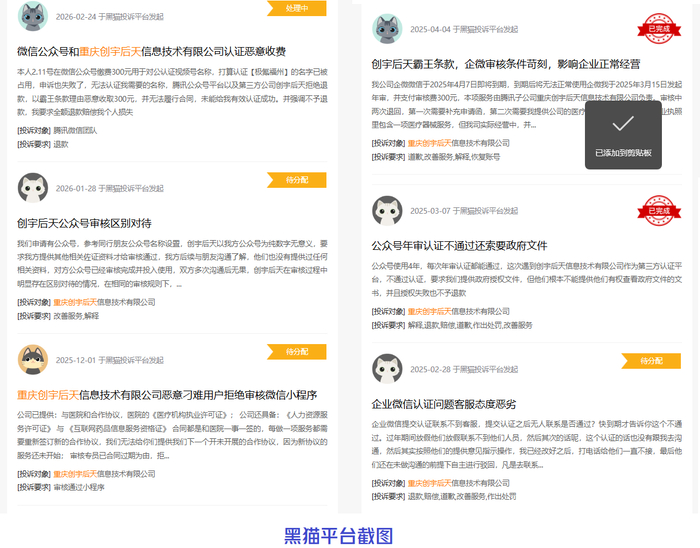The height and width of the screenshot is (548, 700).
Task: Click the white cat avatar dated 2025-02-28
Action: (x=388, y=369)
